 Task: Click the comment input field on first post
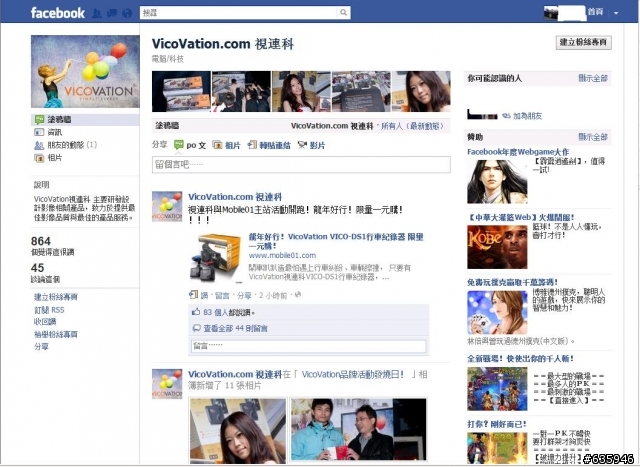click(308, 346)
